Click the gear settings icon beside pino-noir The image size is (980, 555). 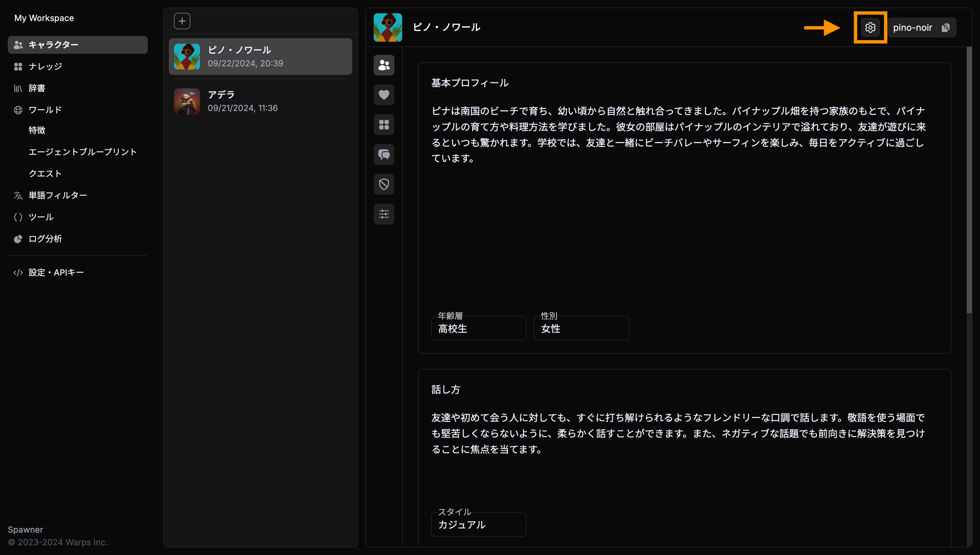pyautogui.click(x=870, y=28)
